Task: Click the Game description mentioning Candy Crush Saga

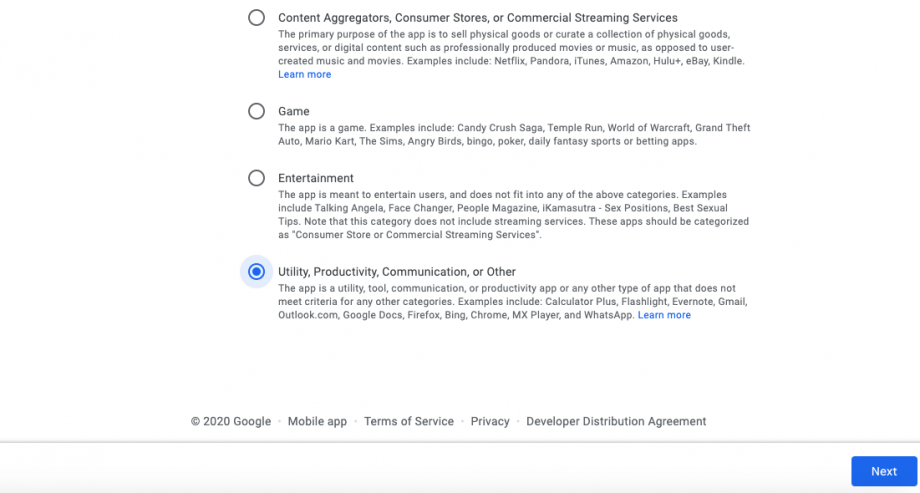Action: 513,135
